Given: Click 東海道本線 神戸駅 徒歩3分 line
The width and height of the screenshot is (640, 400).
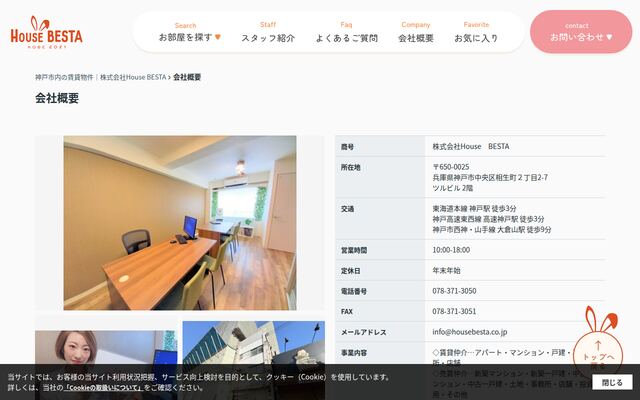Looking at the screenshot, I should coord(474,209).
